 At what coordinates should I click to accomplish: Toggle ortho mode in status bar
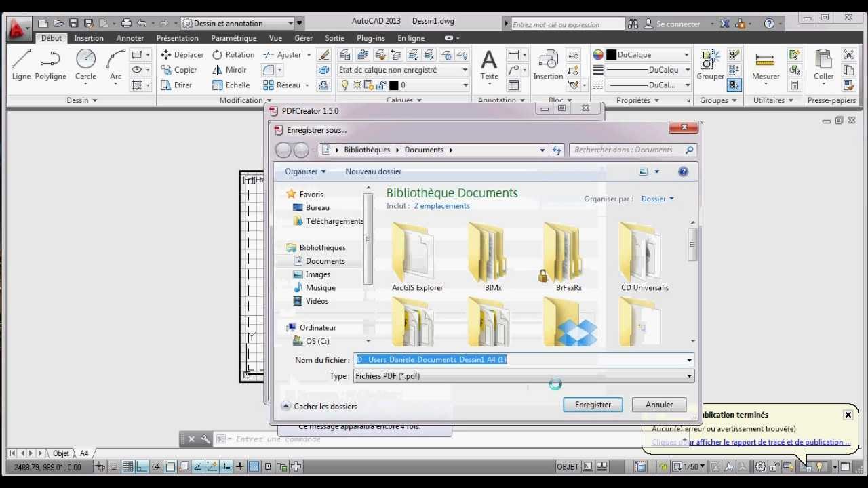tap(142, 466)
